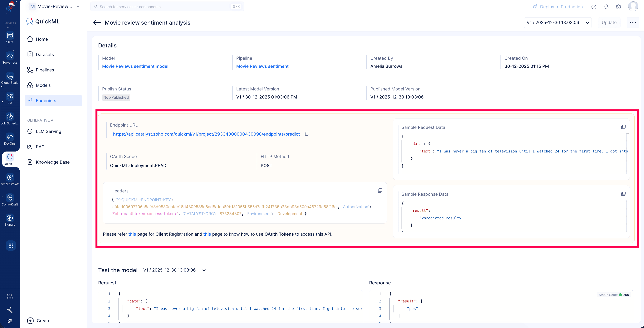Click Deploy to Production
This screenshot has height=328, width=644.
click(558, 7)
